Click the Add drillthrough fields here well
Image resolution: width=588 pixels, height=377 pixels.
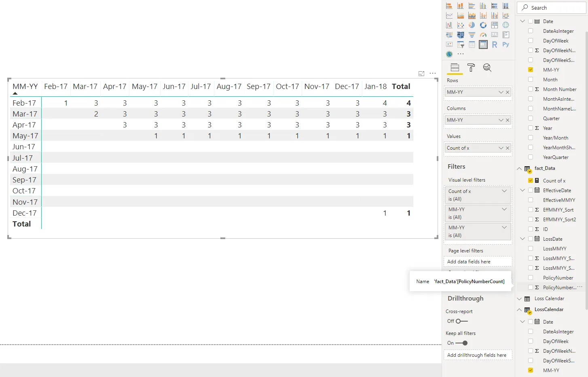pyautogui.click(x=478, y=355)
